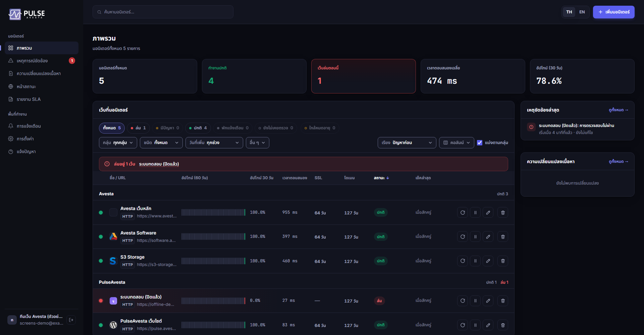Click the S3 Storage site icon
This screenshot has height=335, width=644.
[x=113, y=261]
